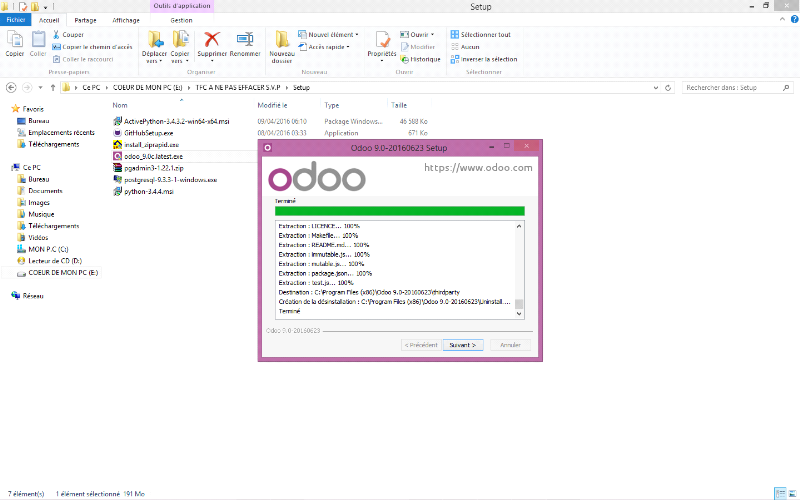This screenshot has width=800, height=500.
Task: Click the Rechercher dans Setup field
Action: (x=737, y=88)
